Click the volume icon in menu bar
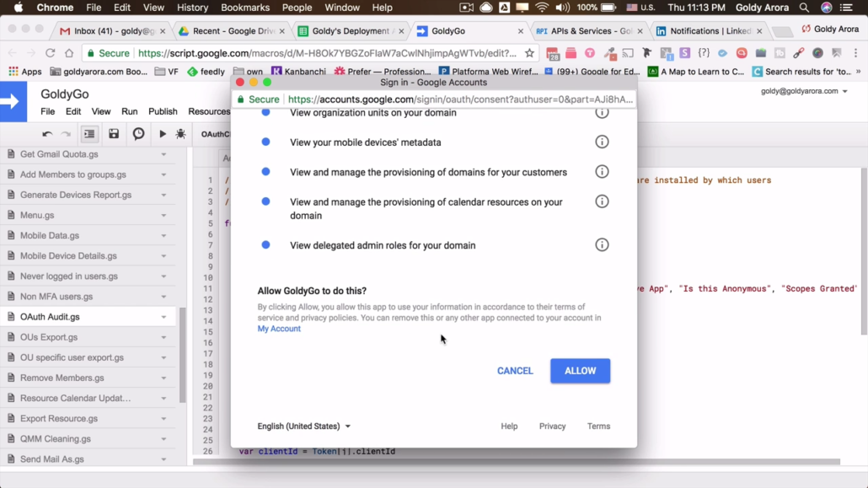Screen dimensions: 868x488 [562, 8]
